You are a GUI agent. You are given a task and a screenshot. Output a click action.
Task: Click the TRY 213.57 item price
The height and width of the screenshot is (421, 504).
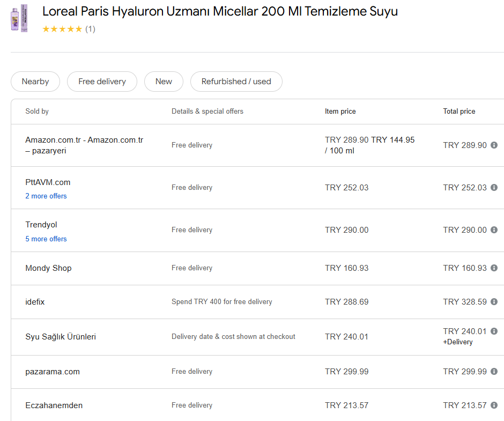coord(346,405)
